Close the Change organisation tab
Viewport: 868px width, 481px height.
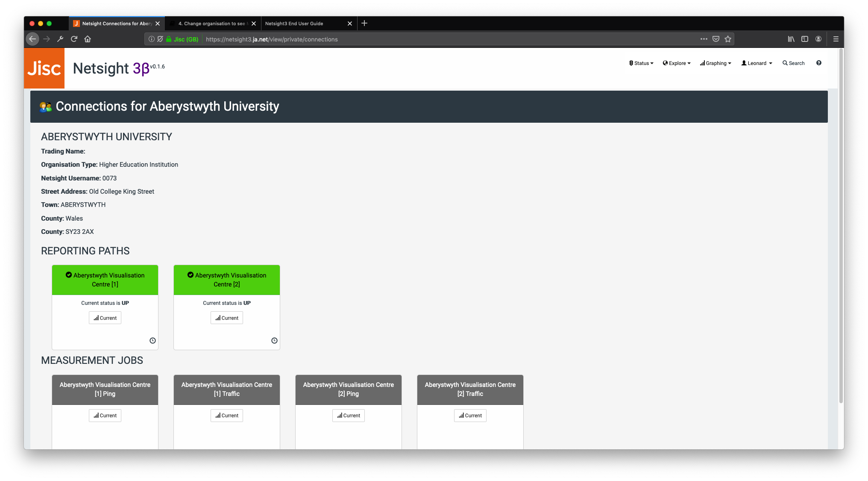(x=254, y=24)
